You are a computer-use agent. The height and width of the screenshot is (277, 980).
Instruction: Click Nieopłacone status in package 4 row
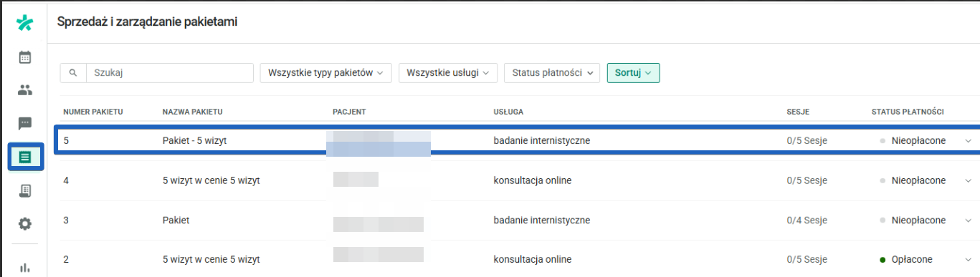pos(918,180)
